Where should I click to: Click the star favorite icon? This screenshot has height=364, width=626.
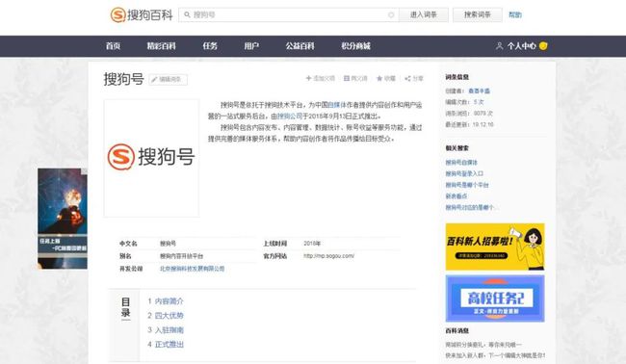point(379,78)
